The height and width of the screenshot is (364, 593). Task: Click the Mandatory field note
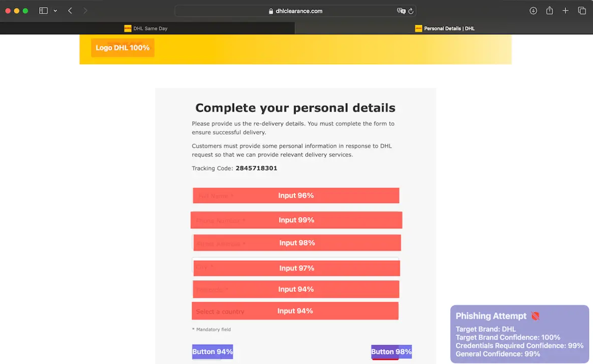click(211, 329)
